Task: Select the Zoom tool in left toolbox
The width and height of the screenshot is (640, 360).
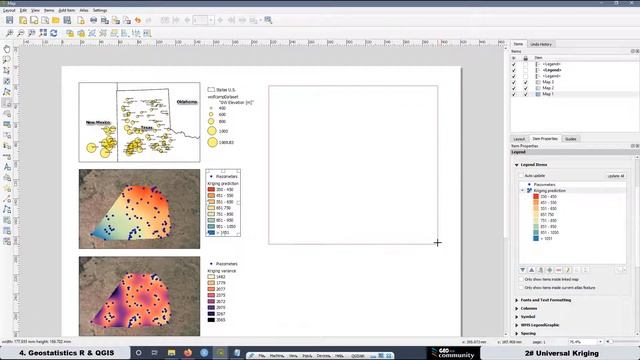Action: tap(7, 60)
